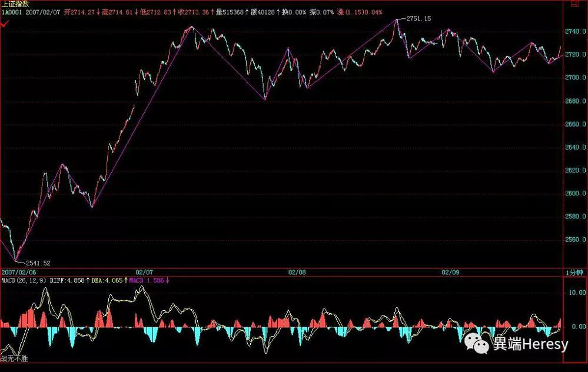Click the 2740.0 price axis label
The height and width of the screenshot is (372, 588).
[x=575, y=32]
